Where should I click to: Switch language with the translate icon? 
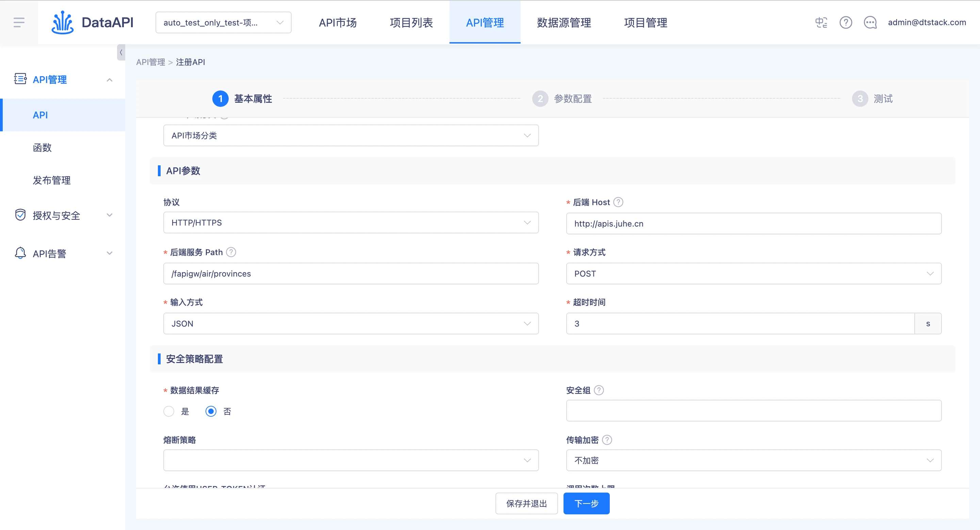(821, 22)
